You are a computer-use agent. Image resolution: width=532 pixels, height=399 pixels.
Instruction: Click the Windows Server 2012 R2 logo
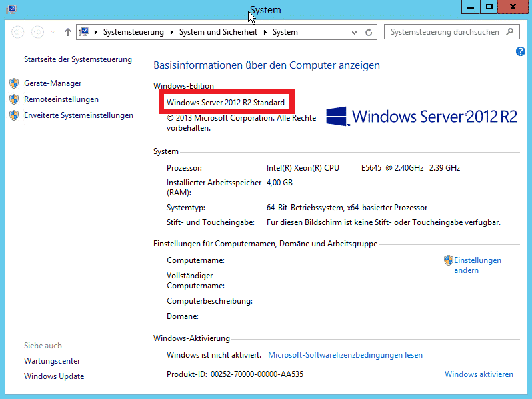point(421,117)
